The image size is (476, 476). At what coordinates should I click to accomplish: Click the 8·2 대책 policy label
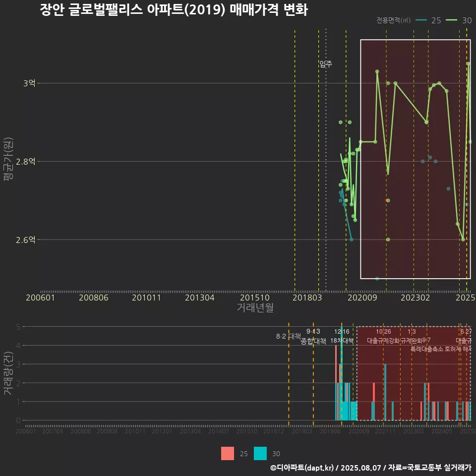tap(289, 336)
